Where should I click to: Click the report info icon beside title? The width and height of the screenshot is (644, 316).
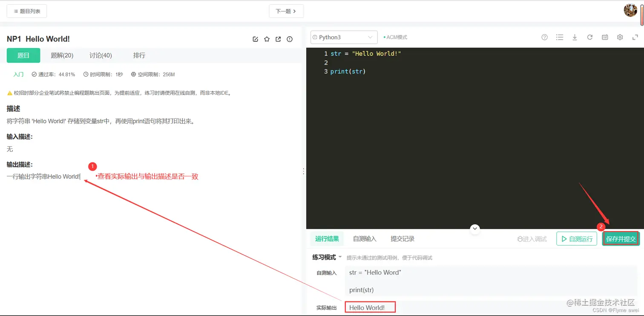[x=290, y=39]
